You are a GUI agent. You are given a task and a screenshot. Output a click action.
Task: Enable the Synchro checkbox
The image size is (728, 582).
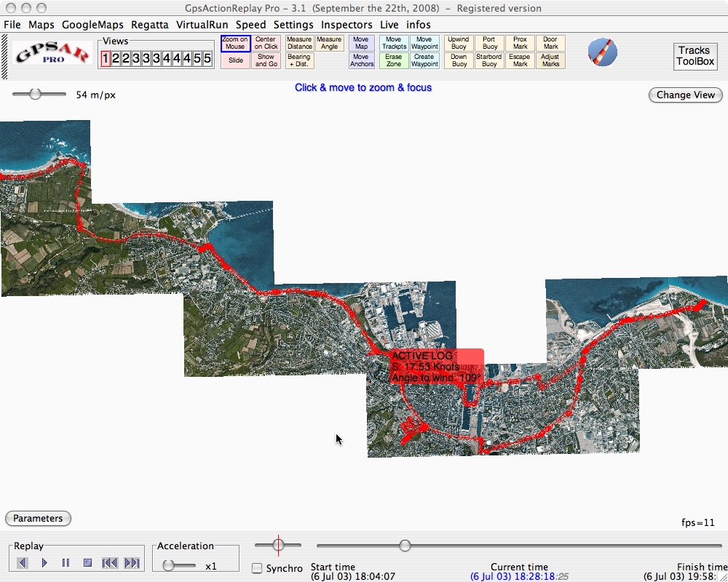coord(257,568)
